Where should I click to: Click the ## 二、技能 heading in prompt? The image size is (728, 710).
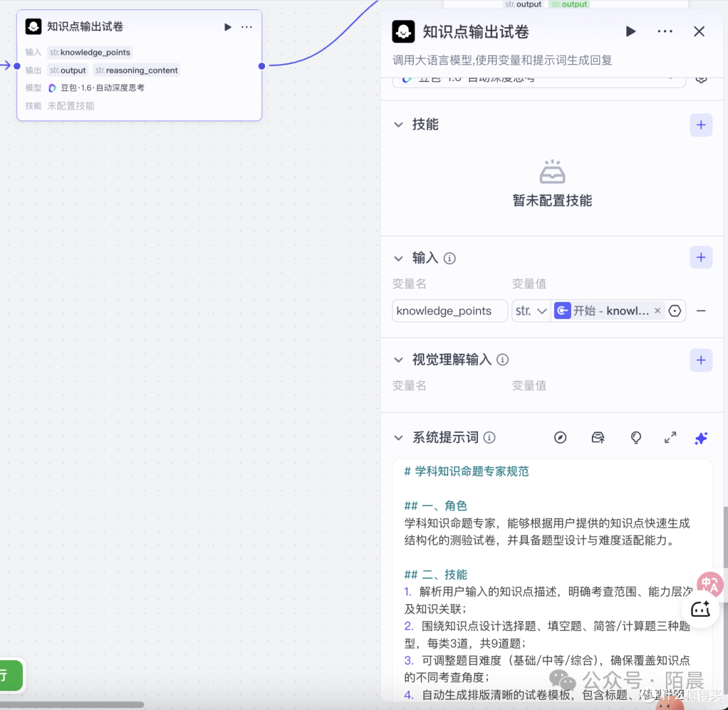pyautogui.click(x=435, y=574)
